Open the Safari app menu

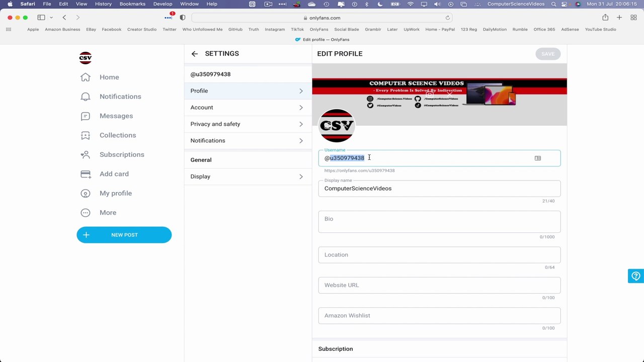28,4
